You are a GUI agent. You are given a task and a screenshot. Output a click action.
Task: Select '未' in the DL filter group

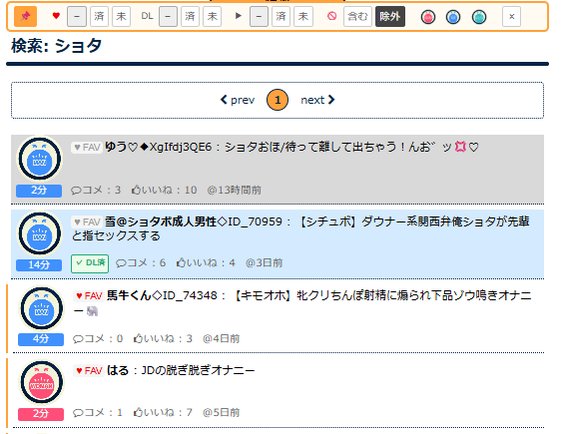coord(212,17)
